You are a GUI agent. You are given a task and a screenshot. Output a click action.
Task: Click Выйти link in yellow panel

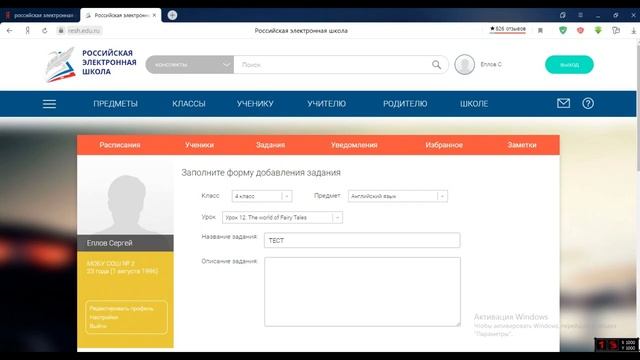pyautogui.click(x=98, y=326)
